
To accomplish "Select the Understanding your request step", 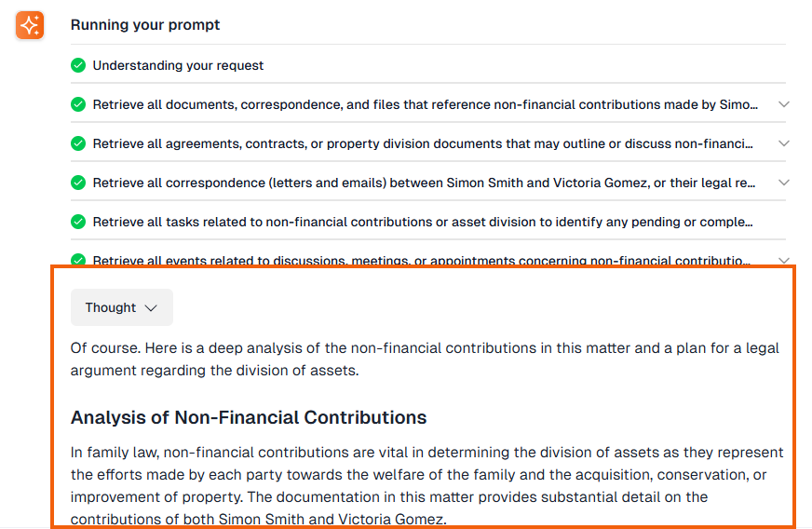I will 178,66.
